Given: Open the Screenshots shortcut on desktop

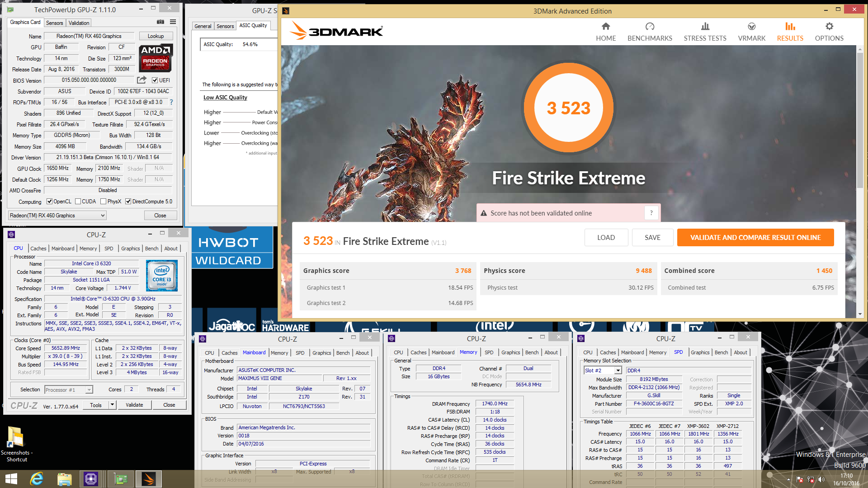Looking at the screenshot, I should point(16,444).
